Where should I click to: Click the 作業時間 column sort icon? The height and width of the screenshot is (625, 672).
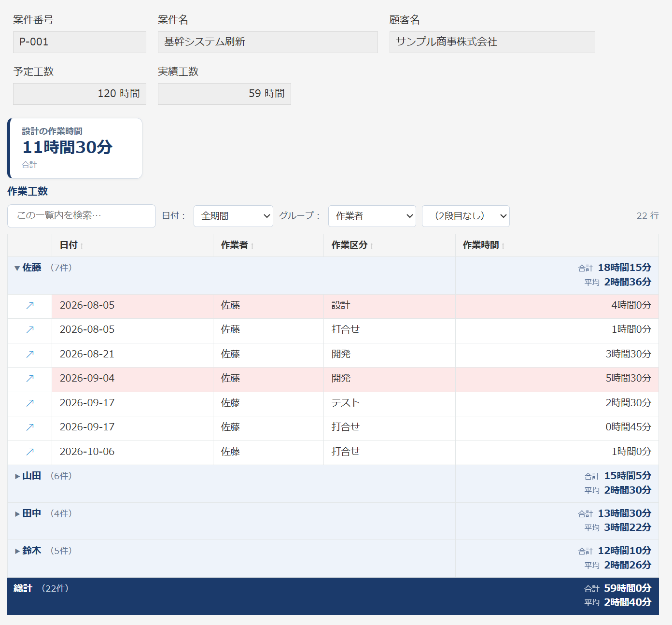coord(503,246)
